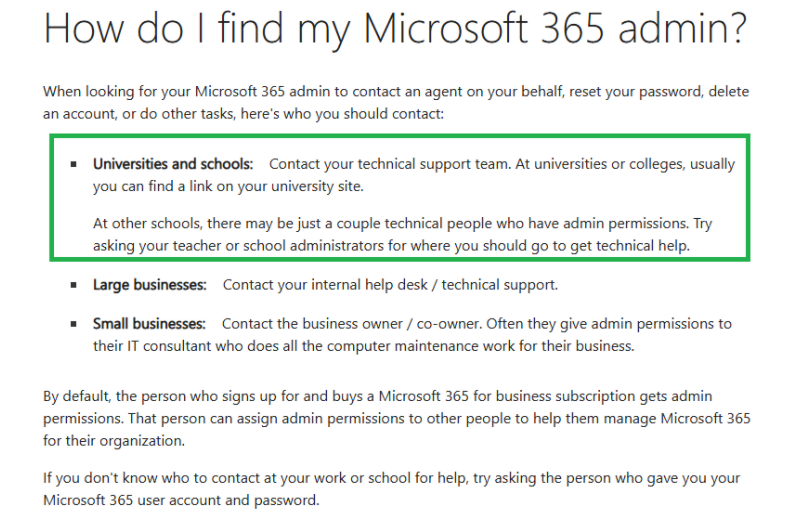Click the text 'for their organization.'
The image size is (812, 520).
click(x=114, y=441)
